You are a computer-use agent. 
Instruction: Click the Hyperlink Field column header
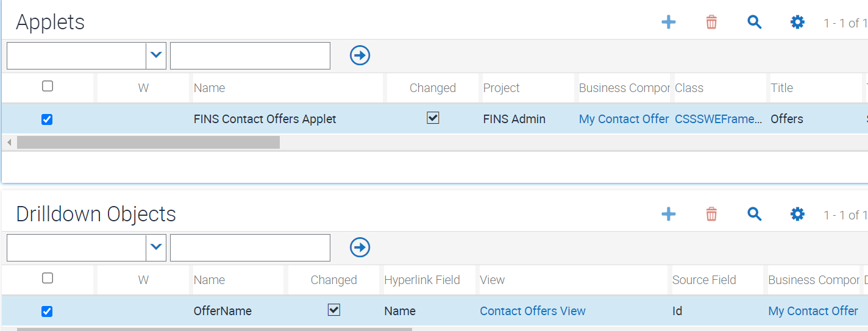click(422, 280)
